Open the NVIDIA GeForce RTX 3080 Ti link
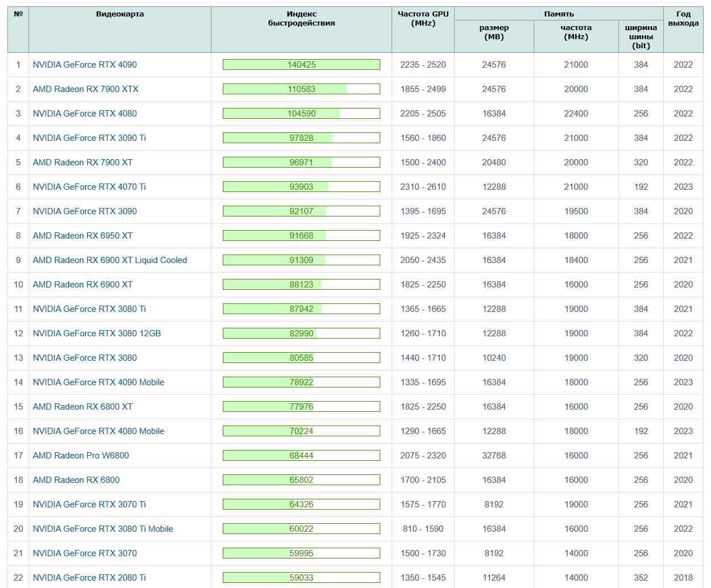 pyautogui.click(x=89, y=309)
